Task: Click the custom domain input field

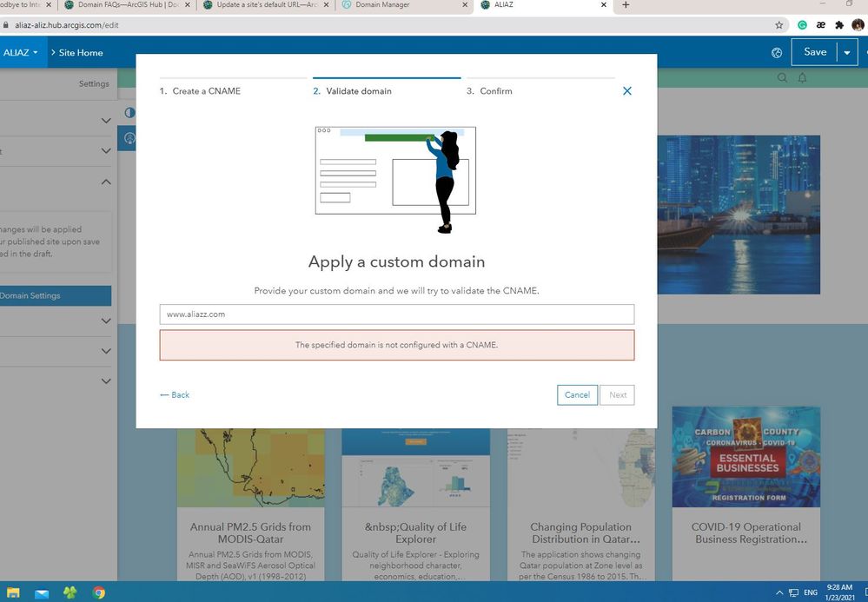Action: tap(397, 314)
